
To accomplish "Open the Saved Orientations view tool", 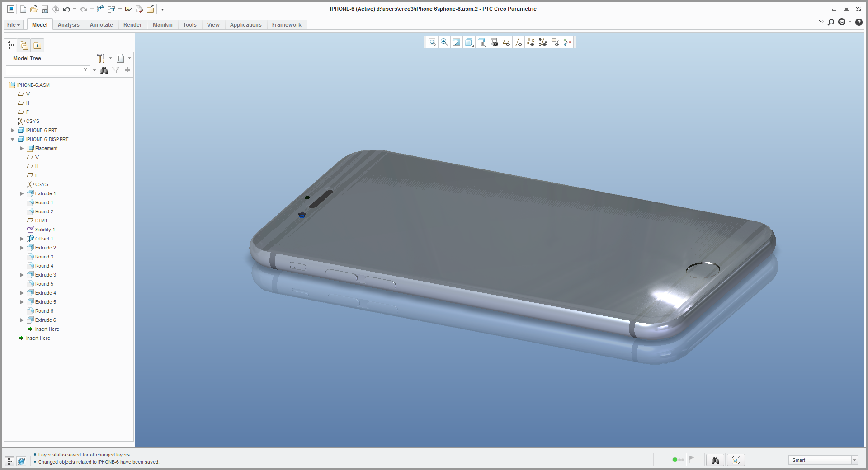I will click(x=456, y=42).
